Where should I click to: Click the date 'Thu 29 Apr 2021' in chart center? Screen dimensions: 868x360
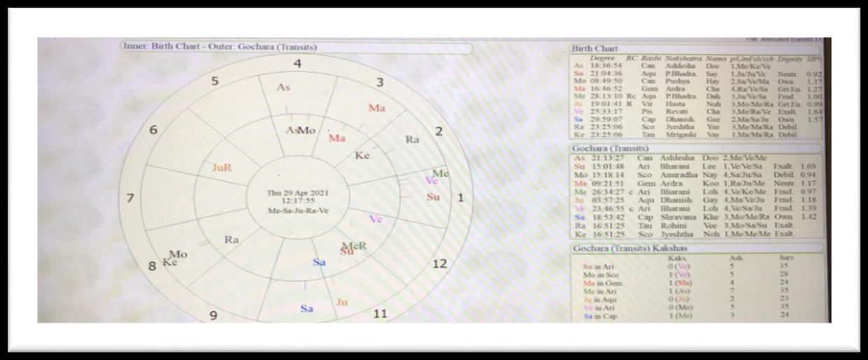click(x=297, y=193)
